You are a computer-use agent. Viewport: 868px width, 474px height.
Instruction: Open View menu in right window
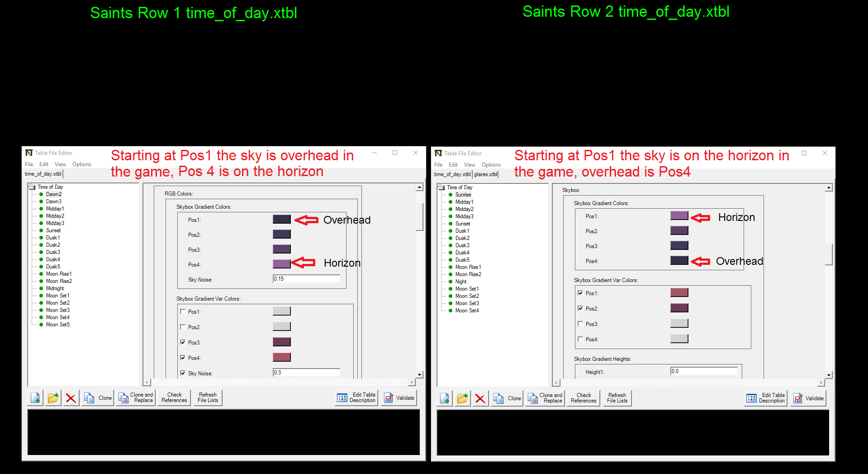coord(470,165)
